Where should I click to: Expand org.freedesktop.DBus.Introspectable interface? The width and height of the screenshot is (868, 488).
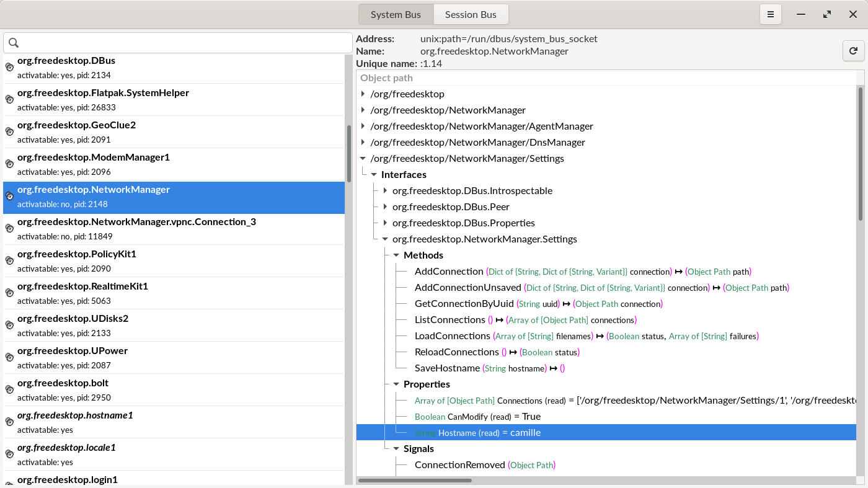pos(386,191)
